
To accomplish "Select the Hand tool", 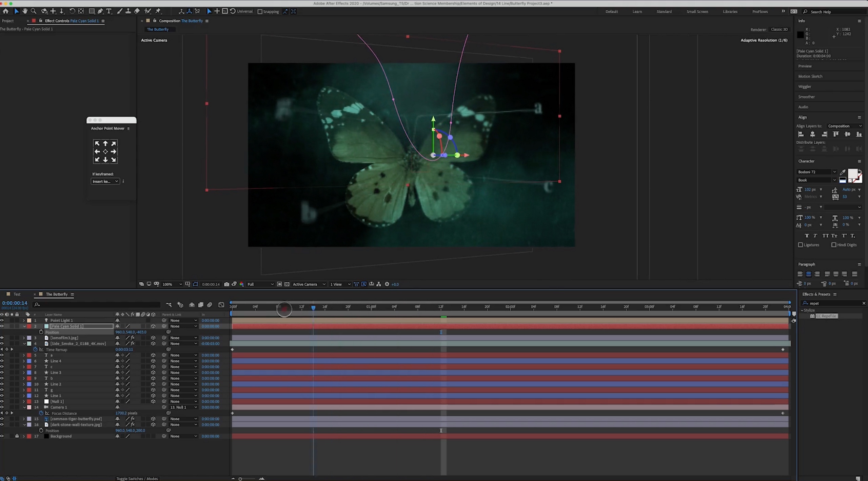I will [24, 11].
